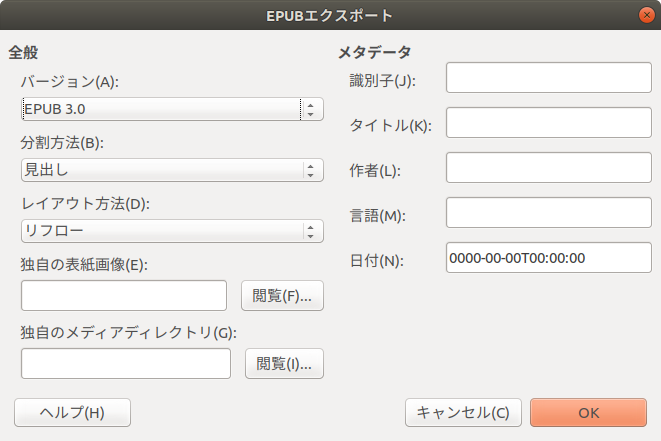The height and width of the screenshot is (441, 661).
Task: Click the 独自のメディアディレクトリ media directory field
Action: point(126,364)
